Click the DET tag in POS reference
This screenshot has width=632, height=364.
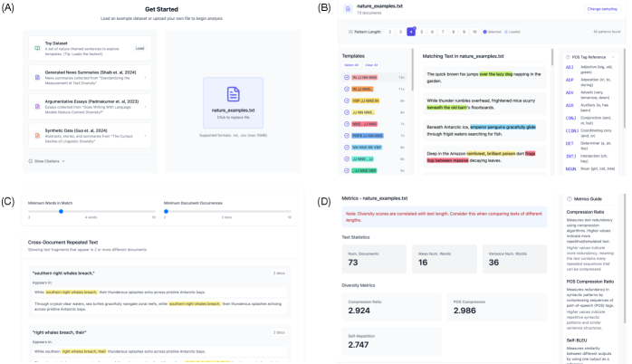[570, 143]
